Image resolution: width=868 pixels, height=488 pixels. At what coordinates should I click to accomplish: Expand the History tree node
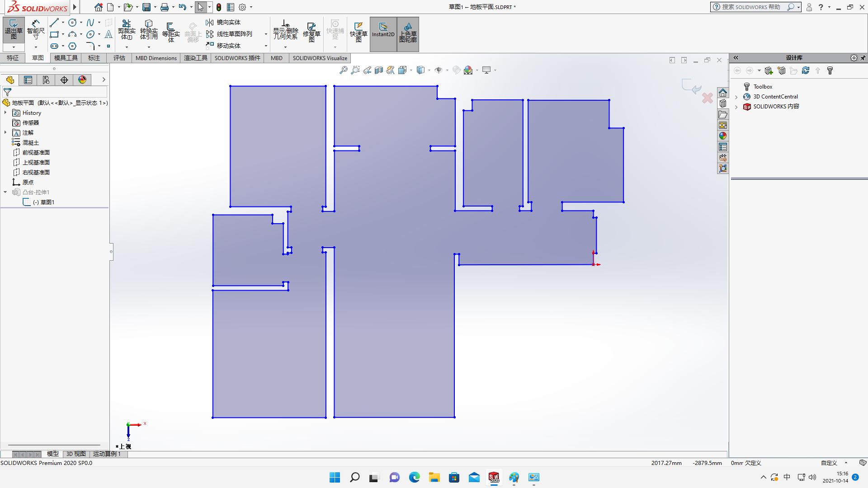(x=5, y=113)
